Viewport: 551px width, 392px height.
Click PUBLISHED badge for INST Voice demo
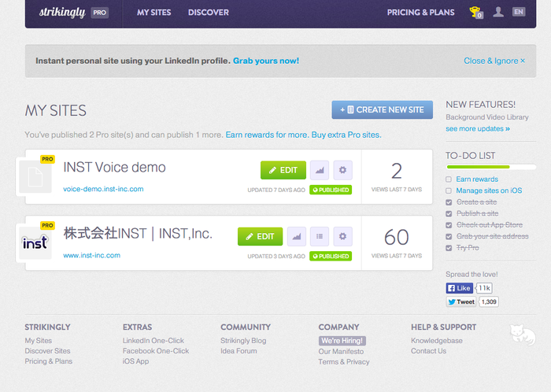[x=331, y=190]
